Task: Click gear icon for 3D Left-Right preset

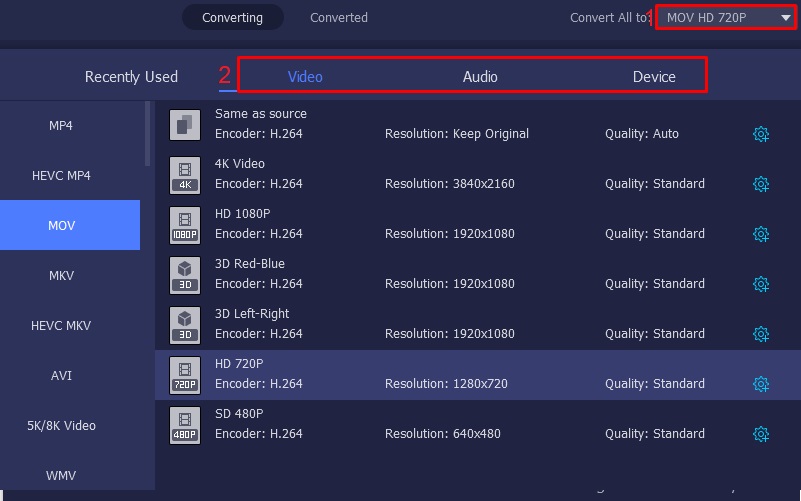Action: click(x=761, y=334)
